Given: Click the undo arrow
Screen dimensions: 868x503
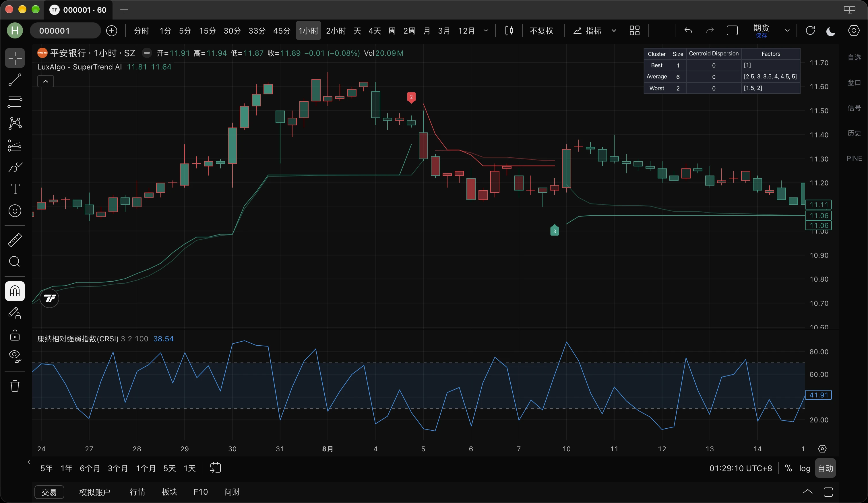Looking at the screenshot, I should pyautogui.click(x=688, y=31).
